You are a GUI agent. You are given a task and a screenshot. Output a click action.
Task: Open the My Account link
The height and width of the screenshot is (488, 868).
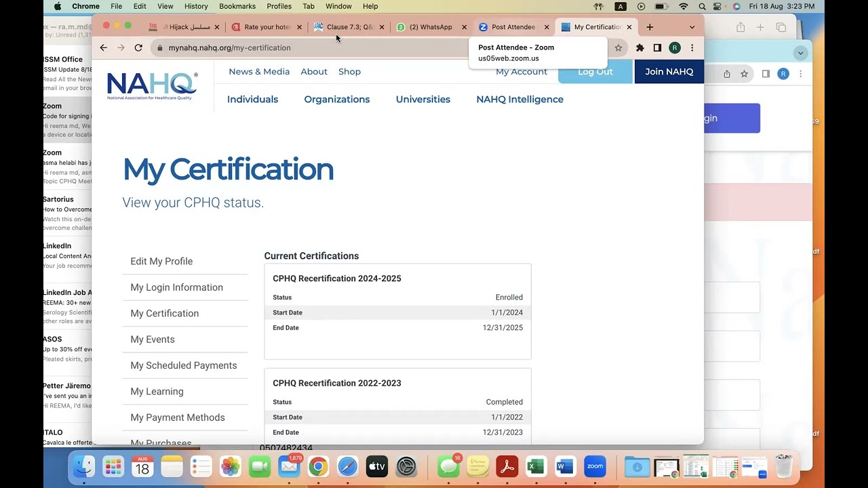point(521,72)
